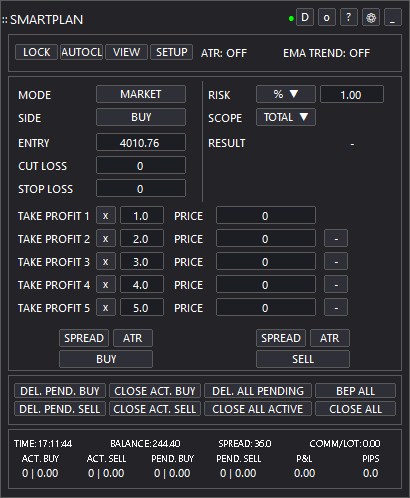Click ATR button above BUY
Viewport: 410px width, 498px height.
pos(133,338)
